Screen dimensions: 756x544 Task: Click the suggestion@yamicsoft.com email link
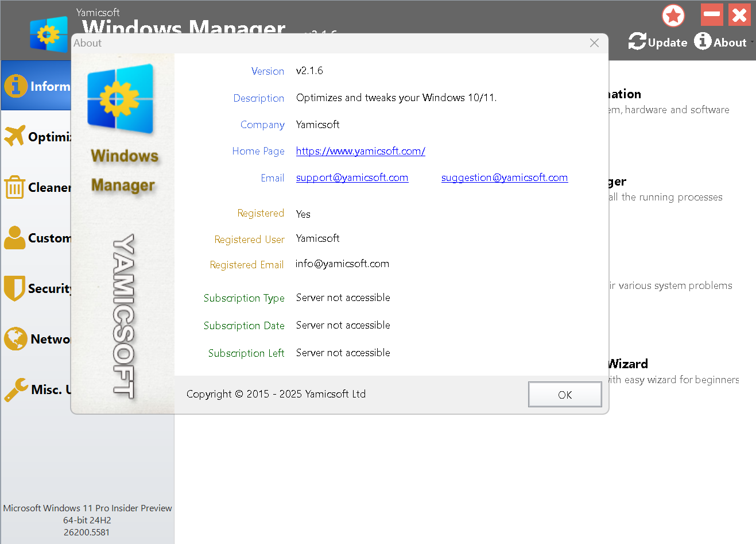pyautogui.click(x=505, y=178)
